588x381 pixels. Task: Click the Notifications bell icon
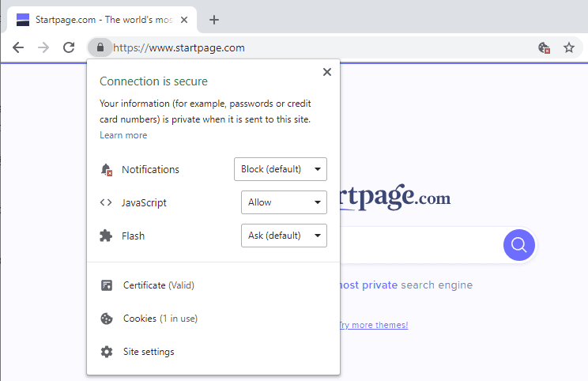[106, 169]
